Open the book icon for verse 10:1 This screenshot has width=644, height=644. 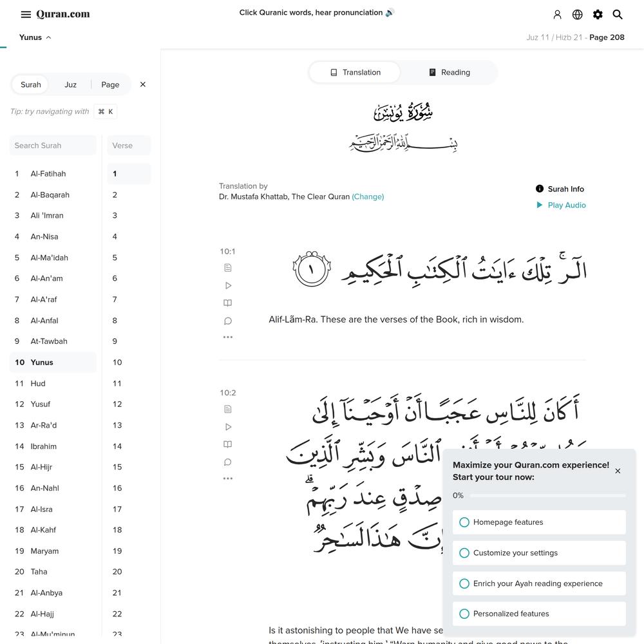227,303
